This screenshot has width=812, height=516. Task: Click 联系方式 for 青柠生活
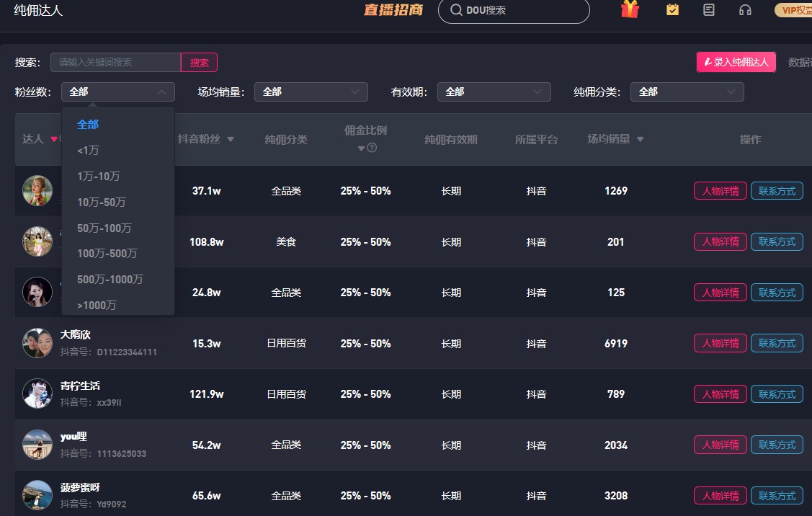coord(777,394)
